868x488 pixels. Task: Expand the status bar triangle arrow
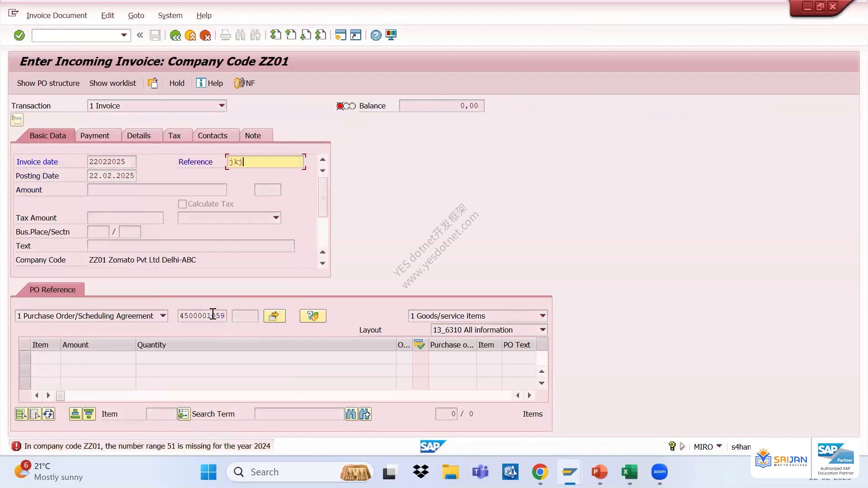point(682,446)
